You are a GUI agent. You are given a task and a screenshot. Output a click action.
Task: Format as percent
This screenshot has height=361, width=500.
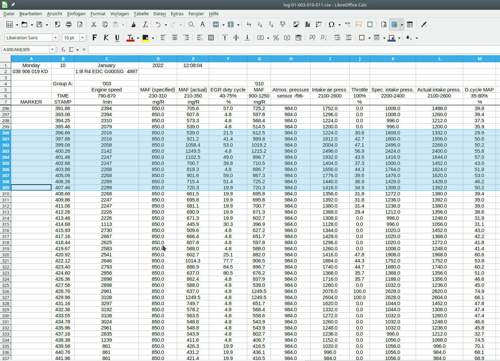(x=276, y=38)
